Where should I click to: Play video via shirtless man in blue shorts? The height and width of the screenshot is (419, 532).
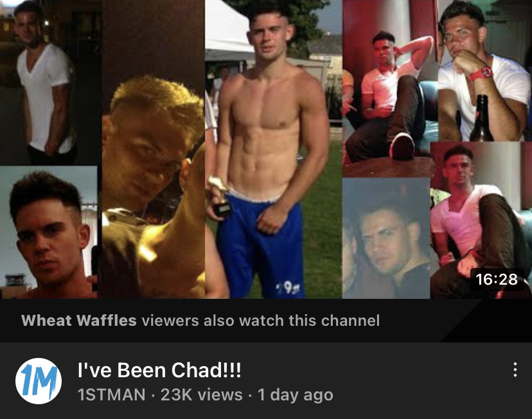coord(274,149)
